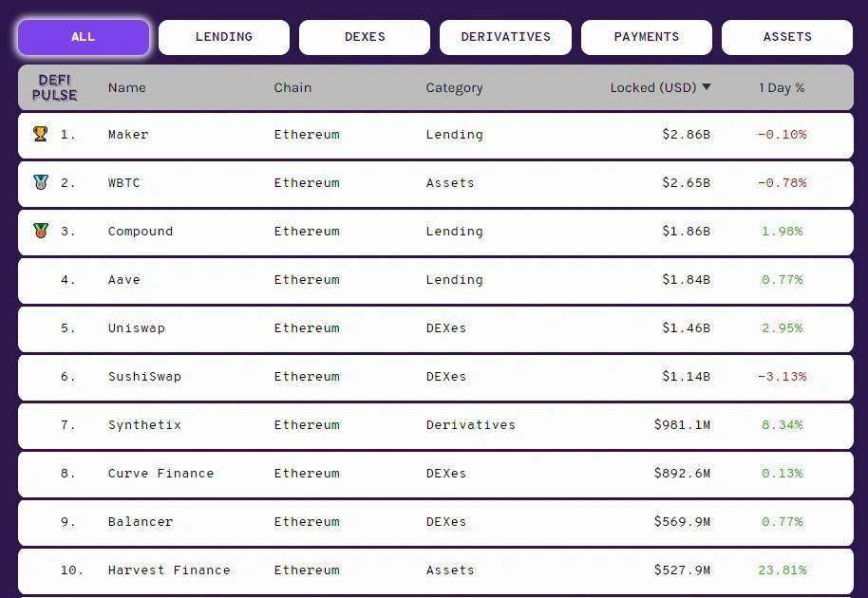Choose the ASSETS tab
The height and width of the screenshot is (598, 868).
(787, 37)
